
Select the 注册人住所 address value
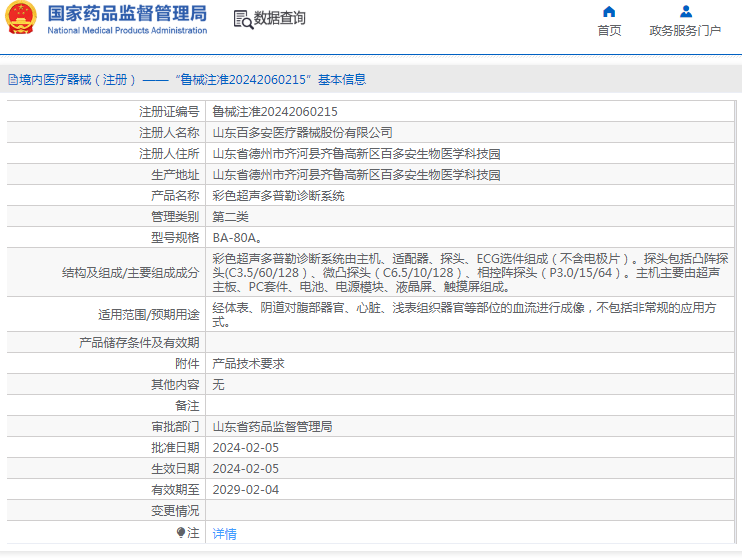coord(356,154)
